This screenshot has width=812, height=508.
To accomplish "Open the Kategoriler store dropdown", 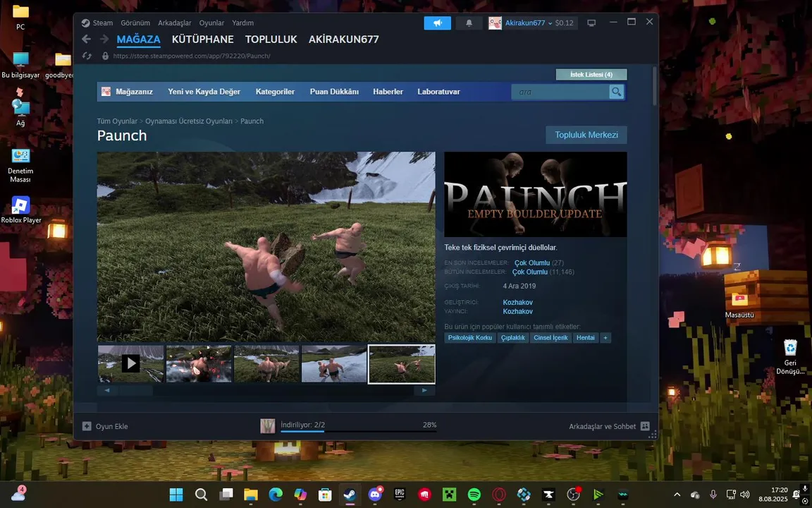I will click(x=275, y=92).
